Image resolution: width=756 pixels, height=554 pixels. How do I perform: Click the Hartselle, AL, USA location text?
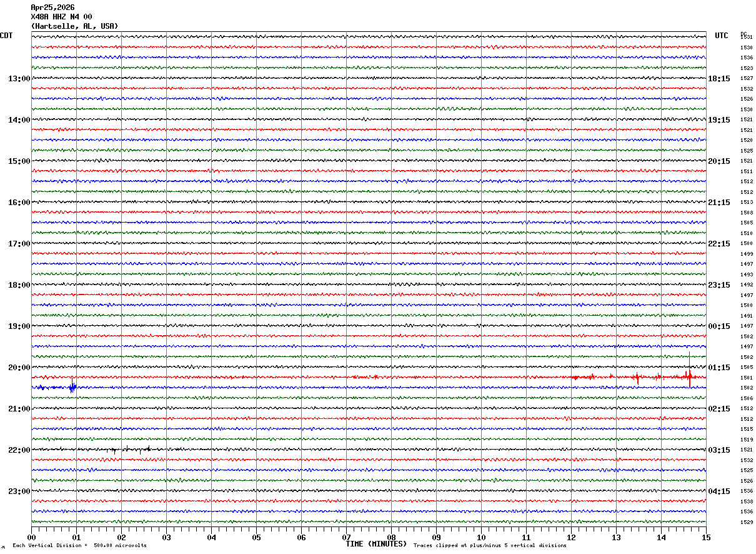point(74,26)
